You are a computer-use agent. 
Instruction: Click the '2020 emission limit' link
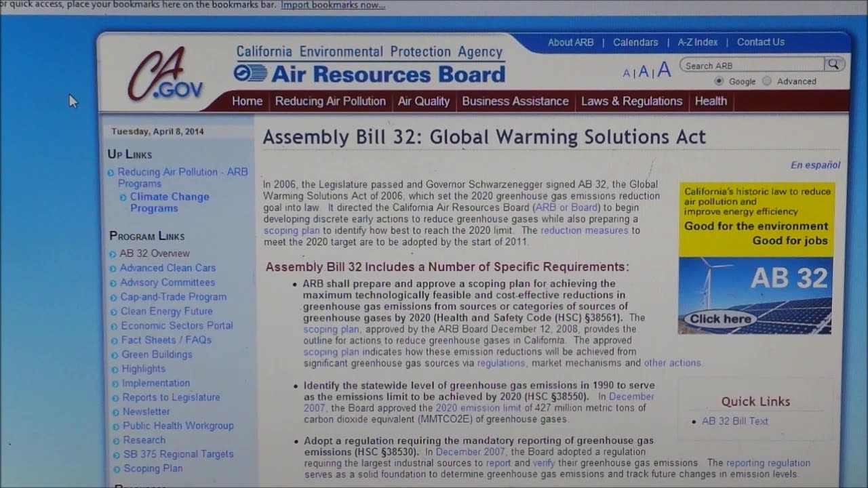479,408
